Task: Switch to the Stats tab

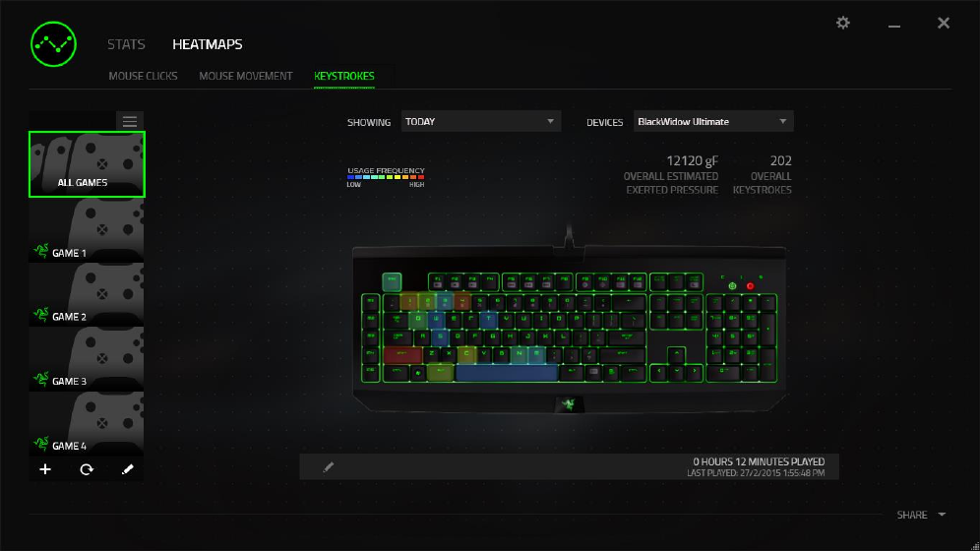Action: [126, 44]
